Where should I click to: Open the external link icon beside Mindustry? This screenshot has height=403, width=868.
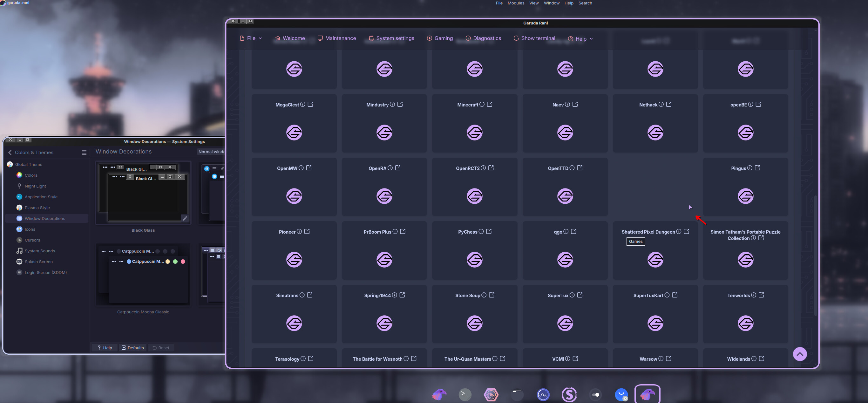click(x=400, y=105)
